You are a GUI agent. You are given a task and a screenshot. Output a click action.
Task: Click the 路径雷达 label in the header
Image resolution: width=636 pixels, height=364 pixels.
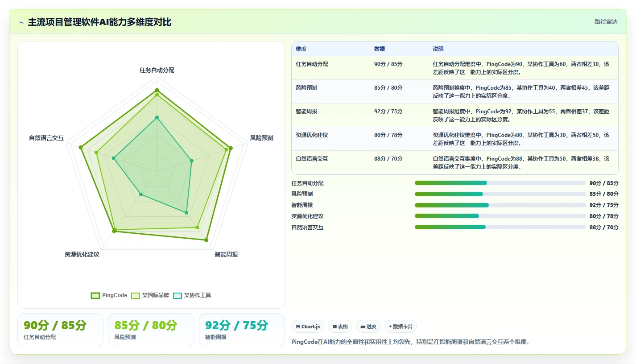606,21
